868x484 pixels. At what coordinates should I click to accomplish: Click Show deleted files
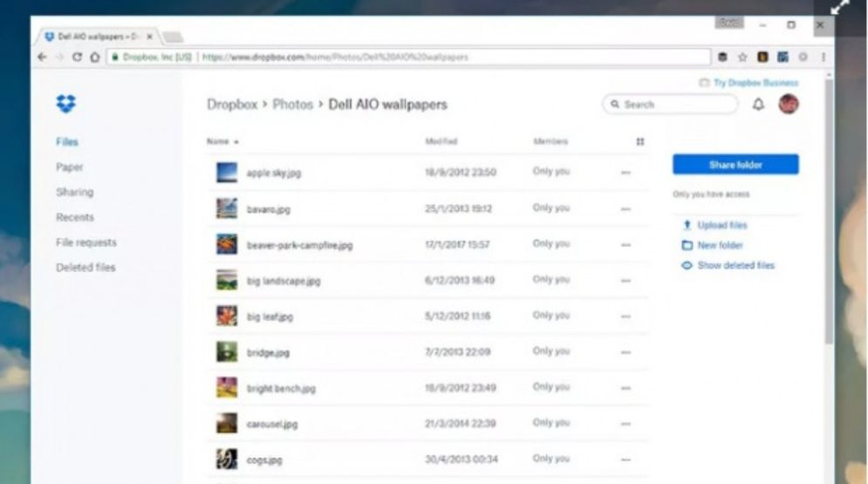[735, 265]
